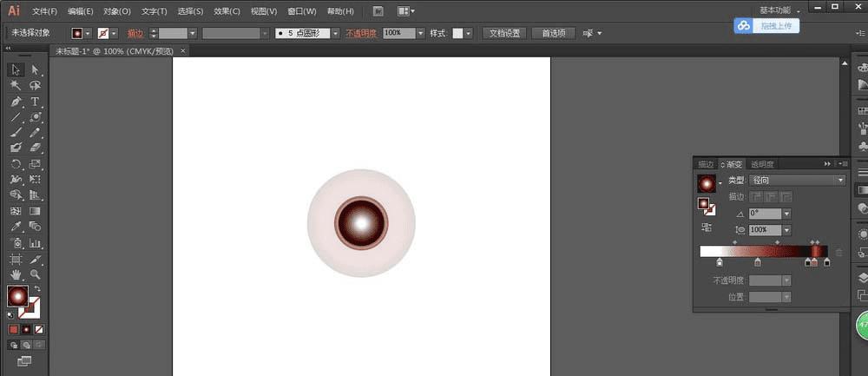This screenshot has width=868, height=376.
Task: Open the opacity 100% dropdown in control bar
Action: (x=420, y=33)
